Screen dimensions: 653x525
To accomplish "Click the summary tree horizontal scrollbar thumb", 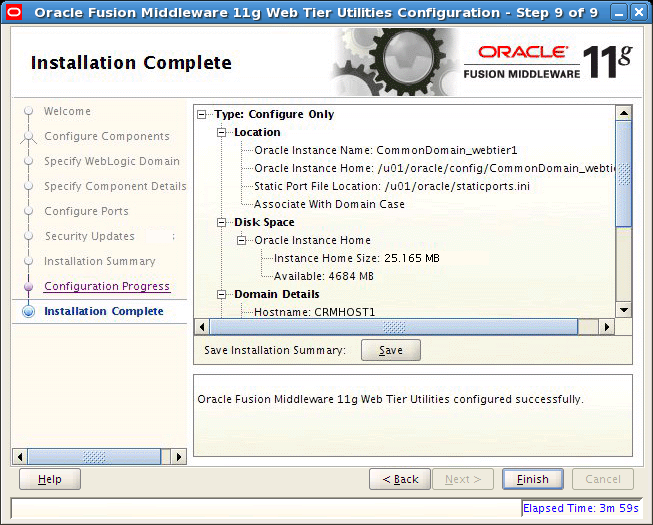I will tap(394, 327).
